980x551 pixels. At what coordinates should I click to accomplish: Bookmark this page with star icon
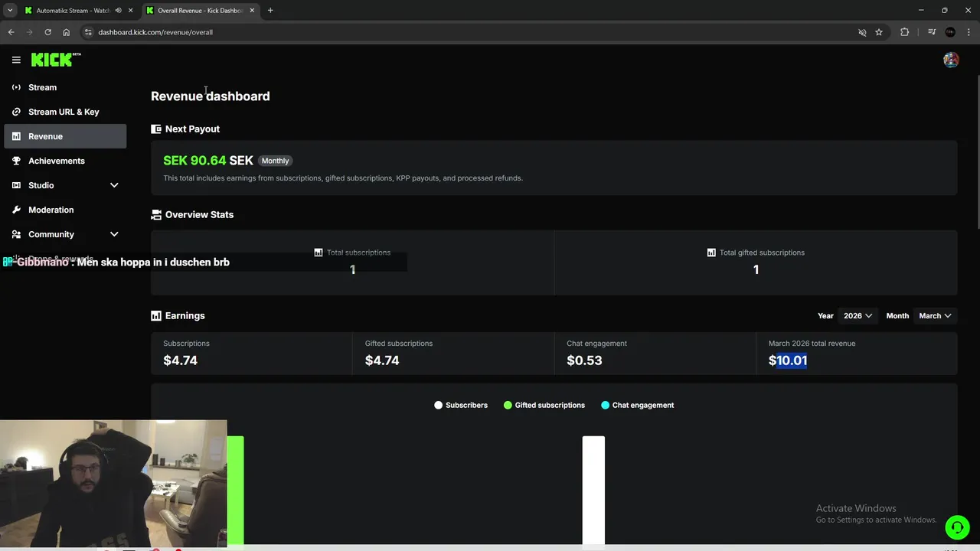click(879, 32)
